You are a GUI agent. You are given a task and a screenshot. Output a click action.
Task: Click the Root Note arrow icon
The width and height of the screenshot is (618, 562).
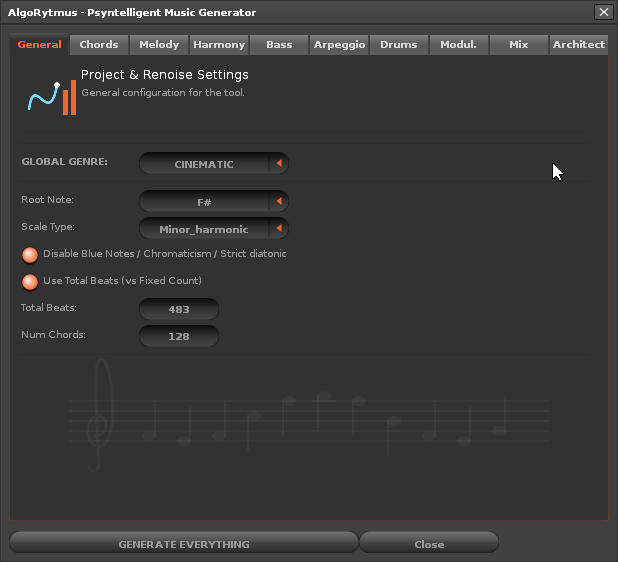pyautogui.click(x=280, y=202)
